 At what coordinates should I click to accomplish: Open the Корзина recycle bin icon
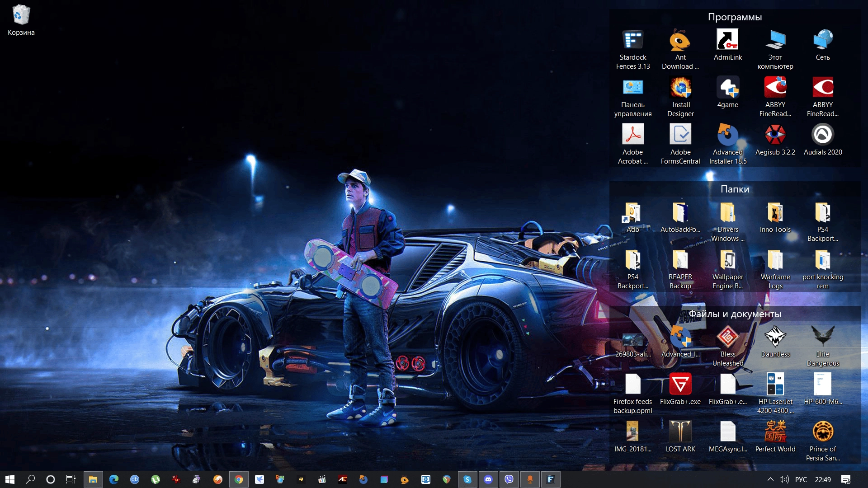click(21, 20)
